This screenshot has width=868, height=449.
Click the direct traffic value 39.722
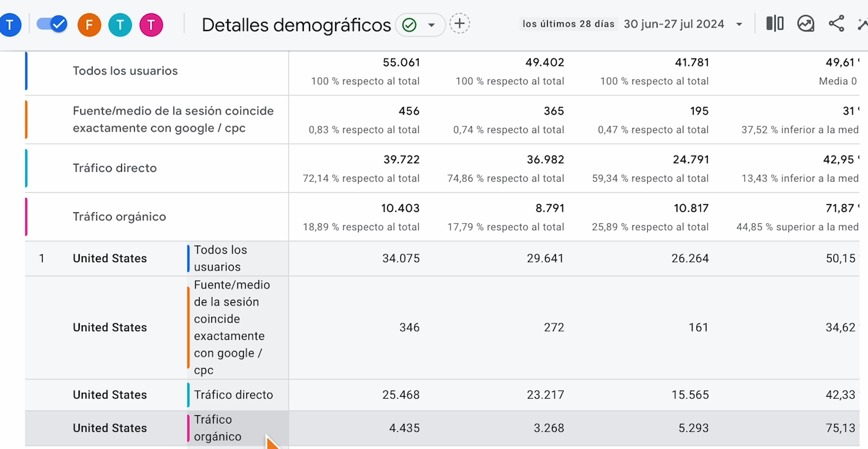click(401, 159)
